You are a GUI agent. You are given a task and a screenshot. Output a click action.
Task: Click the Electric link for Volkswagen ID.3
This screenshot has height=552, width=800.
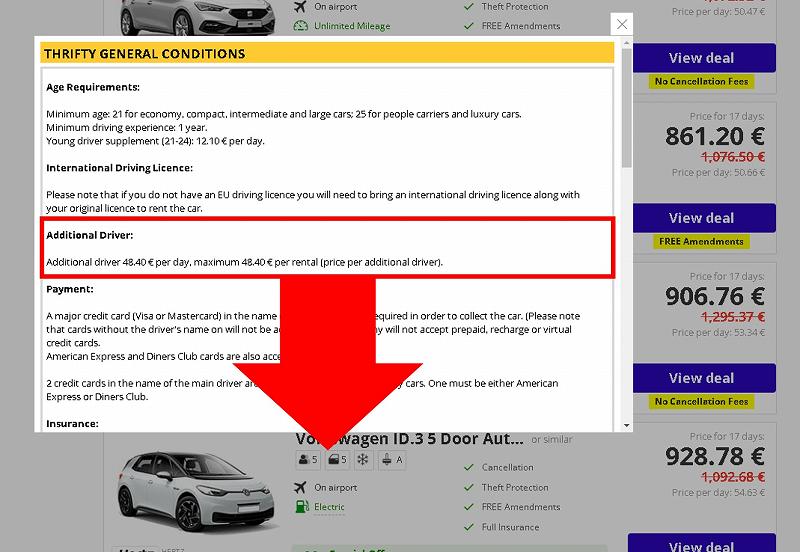329,507
